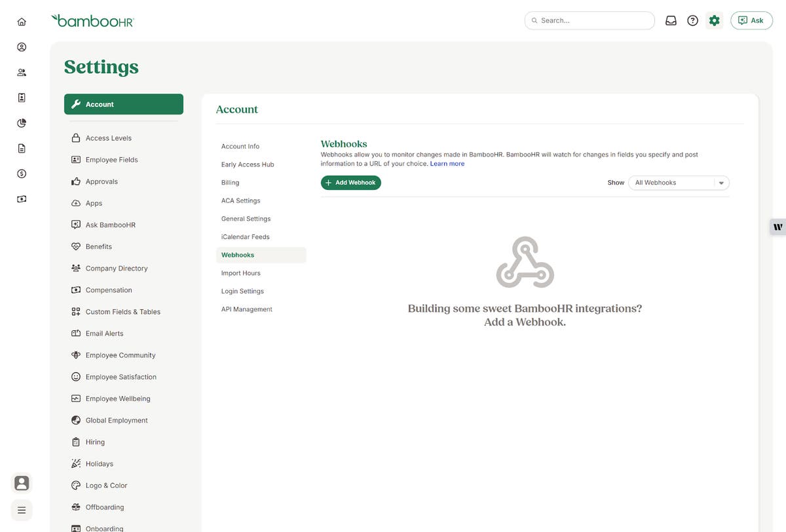Expand the Show dropdown arrow
Screen dimensions: 786x532
coord(720,182)
